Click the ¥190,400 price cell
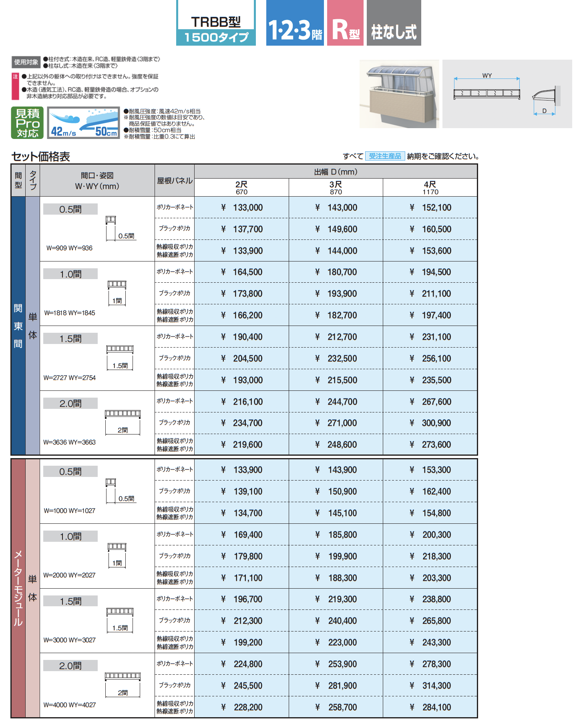 tap(241, 337)
